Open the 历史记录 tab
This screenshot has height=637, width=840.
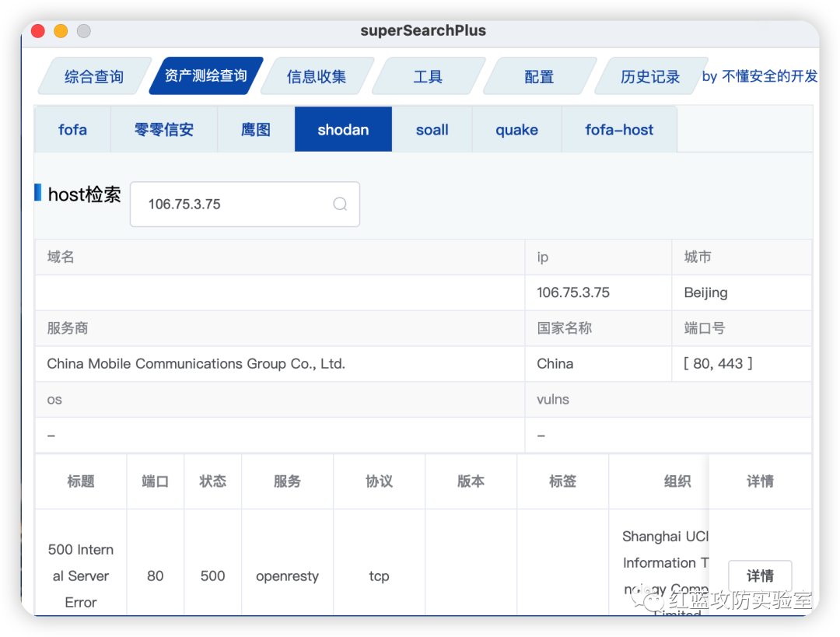650,77
